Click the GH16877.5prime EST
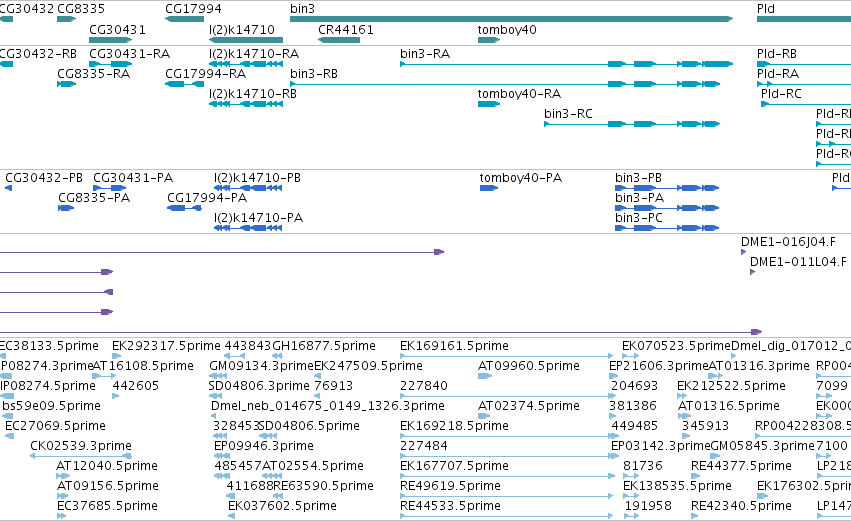The image size is (851, 521). (x=277, y=356)
